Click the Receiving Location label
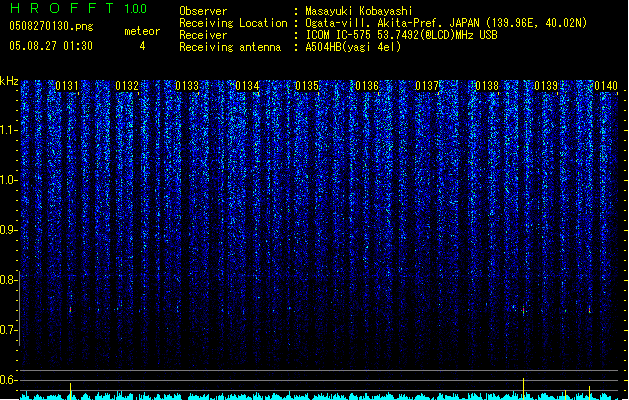The height and width of the screenshot is (400, 629). pyautogui.click(x=233, y=23)
